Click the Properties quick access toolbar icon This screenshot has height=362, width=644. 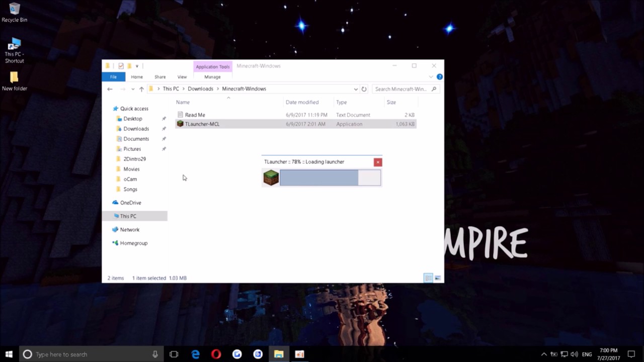click(x=121, y=66)
